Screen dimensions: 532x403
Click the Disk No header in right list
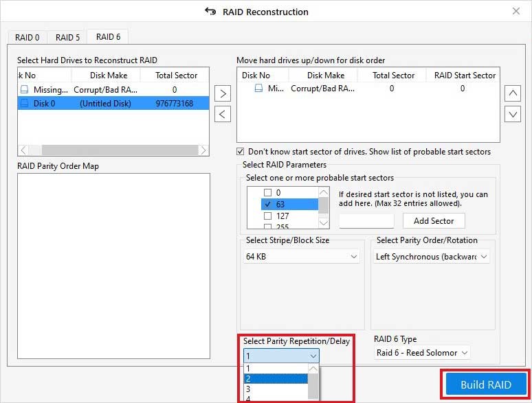click(256, 76)
